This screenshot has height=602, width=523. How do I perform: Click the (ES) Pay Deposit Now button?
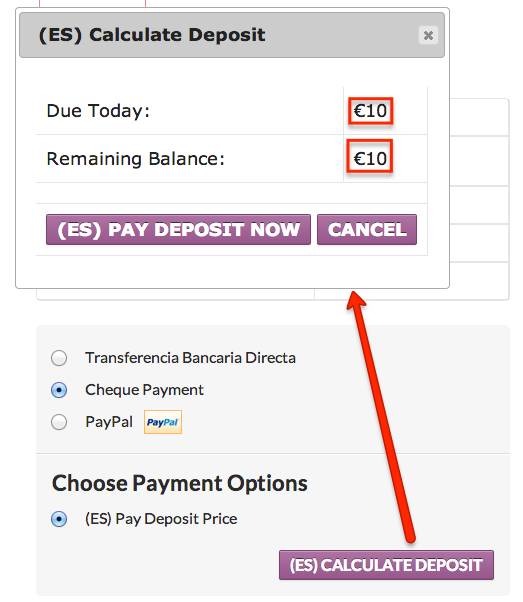pyautogui.click(x=178, y=230)
